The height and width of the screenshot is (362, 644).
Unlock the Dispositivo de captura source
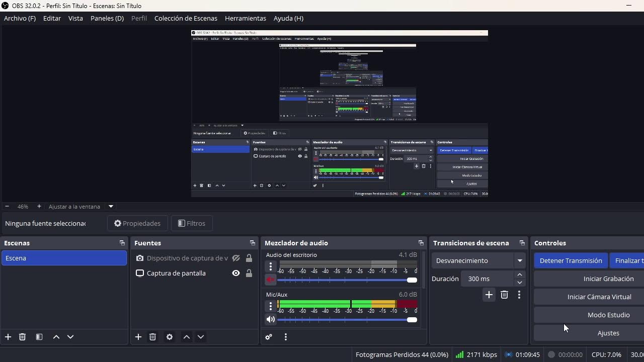(x=249, y=258)
